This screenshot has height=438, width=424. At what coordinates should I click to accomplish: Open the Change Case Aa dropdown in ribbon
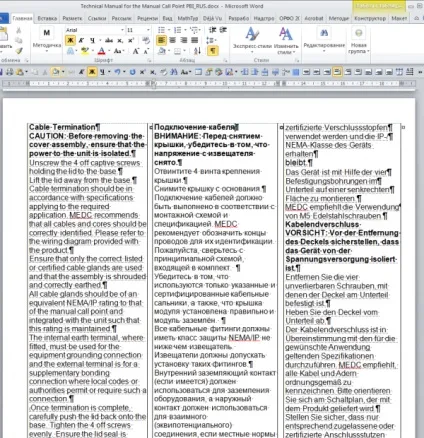click(x=118, y=51)
